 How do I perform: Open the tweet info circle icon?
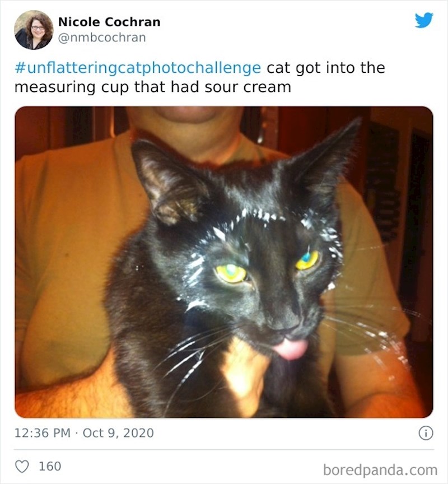(426, 433)
